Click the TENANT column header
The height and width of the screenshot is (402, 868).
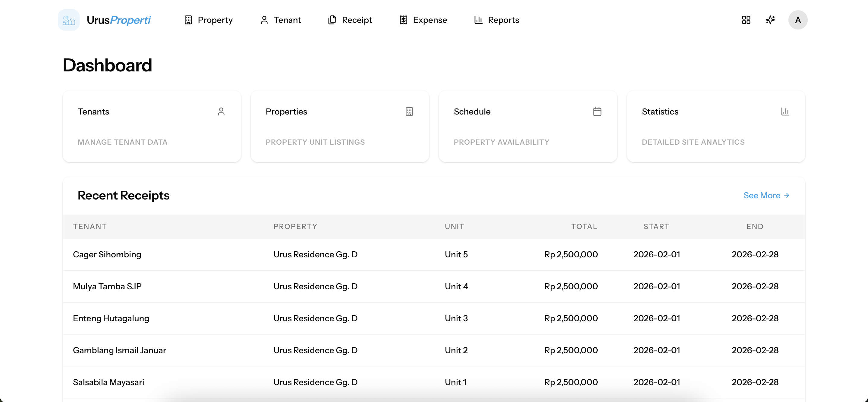point(90,226)
